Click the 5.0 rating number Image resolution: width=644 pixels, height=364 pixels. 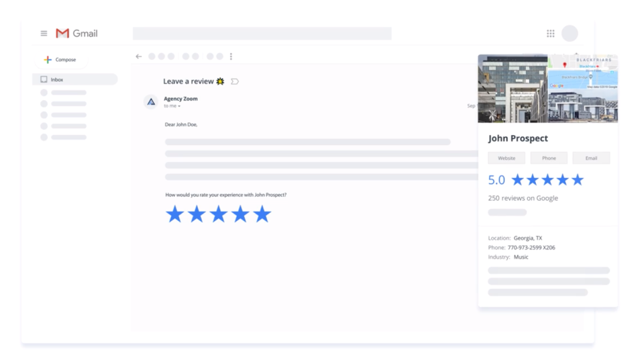click(496, 180)
